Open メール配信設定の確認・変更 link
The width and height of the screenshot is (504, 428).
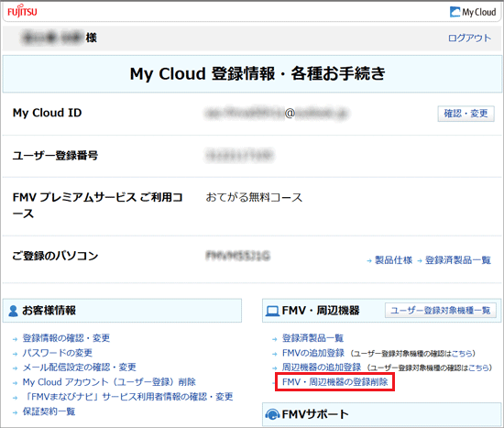click(80, 368)
